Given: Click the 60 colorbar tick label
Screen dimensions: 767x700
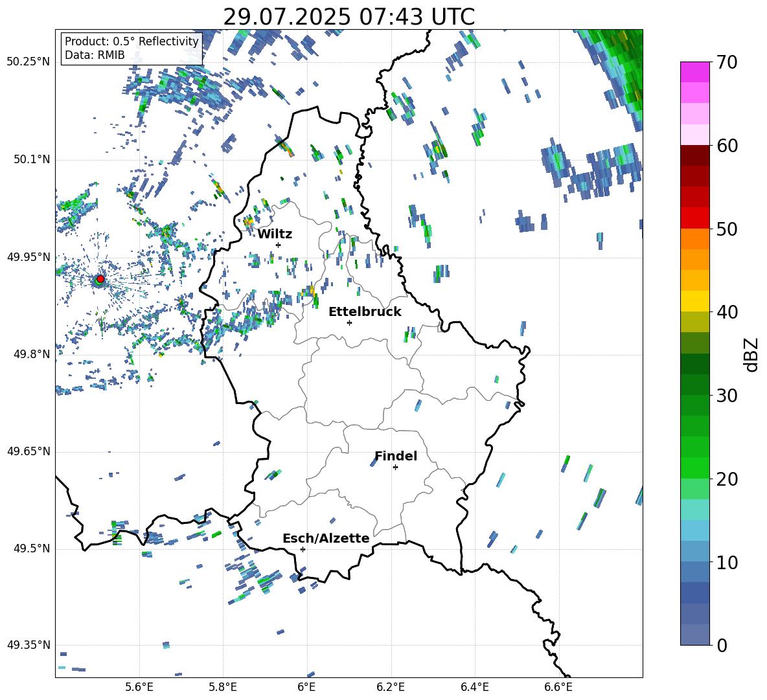Looking at the screenshot, I should [727, 146].
